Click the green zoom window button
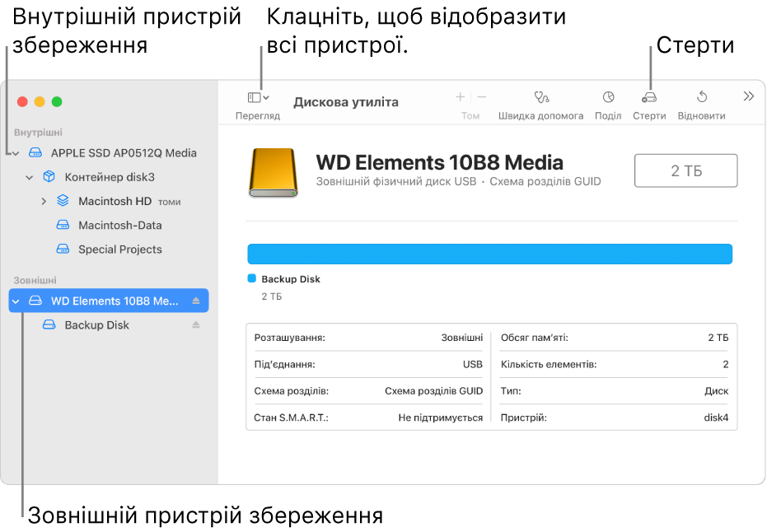This screenshot has height=532, width=767. (x=57, y=102)
